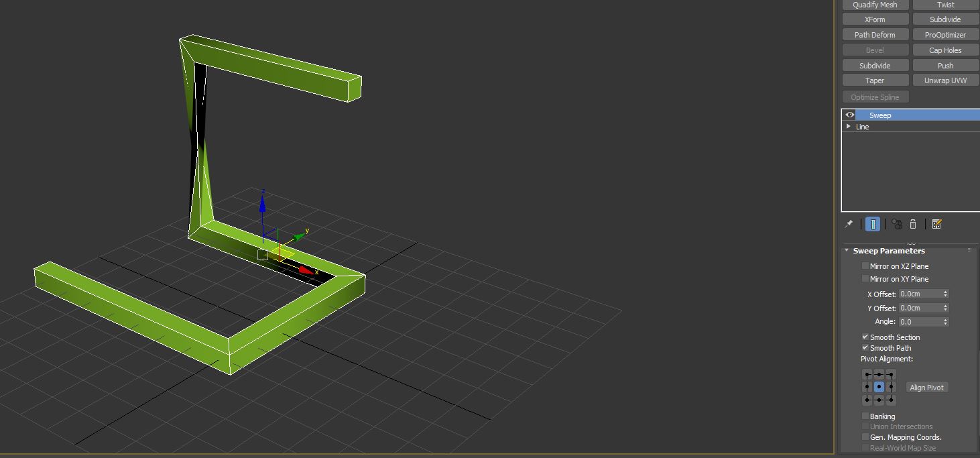980x458 pixels.
Task: Toggle Sweep modifier visibility eye icon
Action: click(x=849, y=115)
